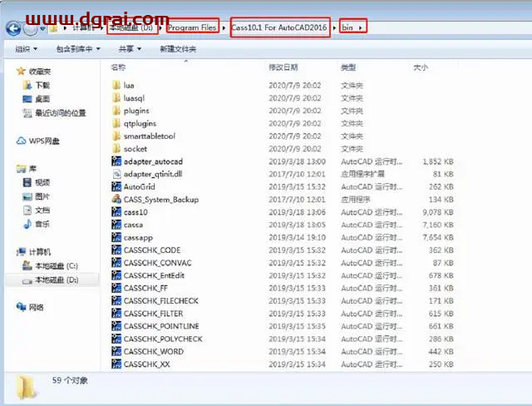This screenshot has width=532, height=406.
Task: Select the smarttabletool folder name
Action: [x=150, y=136]
